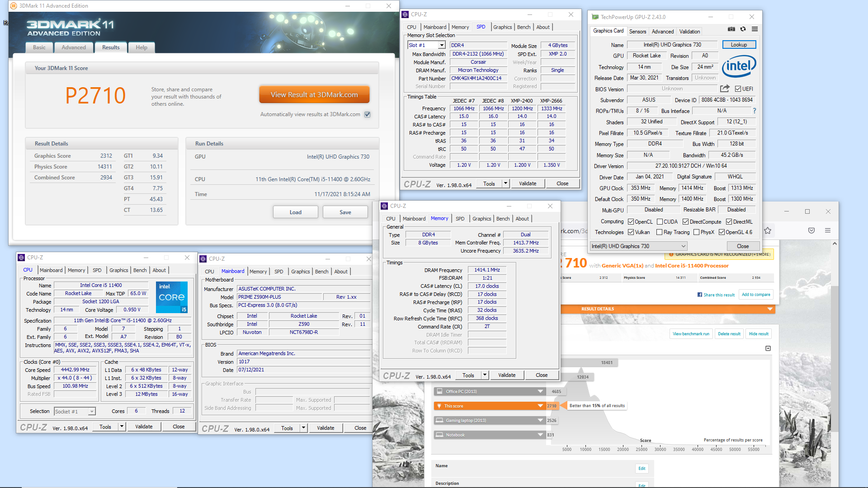Open the Bench tab in CPU-Z SPD window
868x488 pixels.
tap(524, 27)
